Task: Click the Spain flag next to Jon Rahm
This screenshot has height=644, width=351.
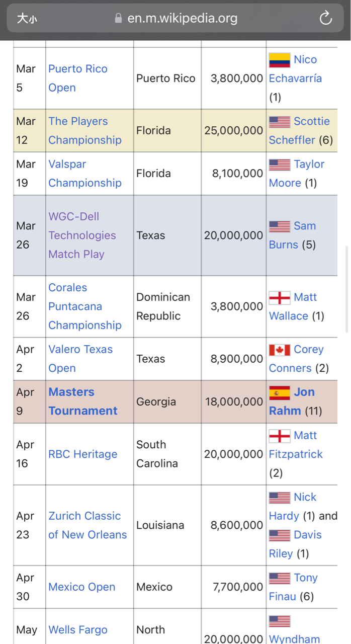Action: [x=280, y=392]
